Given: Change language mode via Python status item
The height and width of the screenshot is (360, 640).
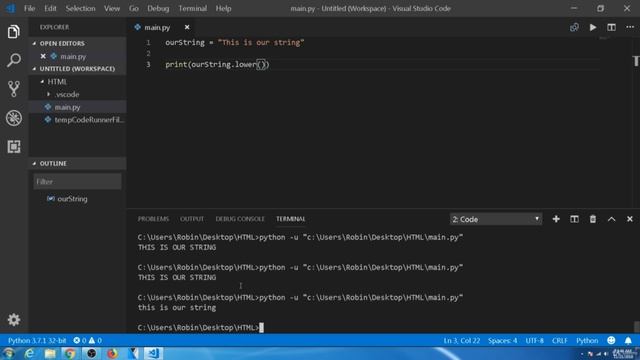Looking at the screenshot, I should (x=587, y=340).
